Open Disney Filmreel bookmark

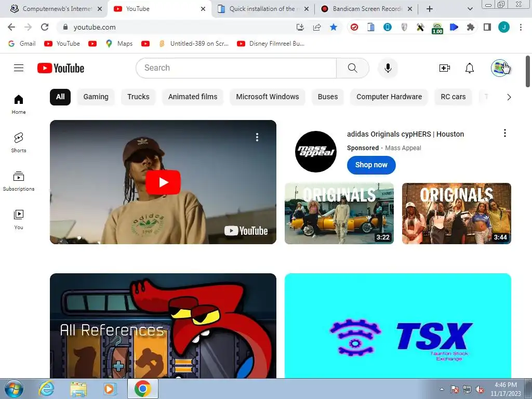[270, 44]
